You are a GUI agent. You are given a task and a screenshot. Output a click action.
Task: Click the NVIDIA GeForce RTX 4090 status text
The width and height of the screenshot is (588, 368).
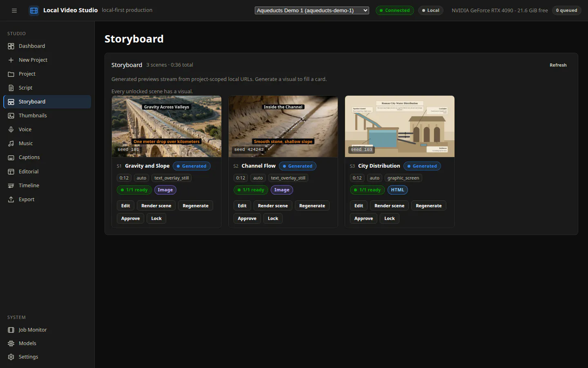click(x=500, y=11)
